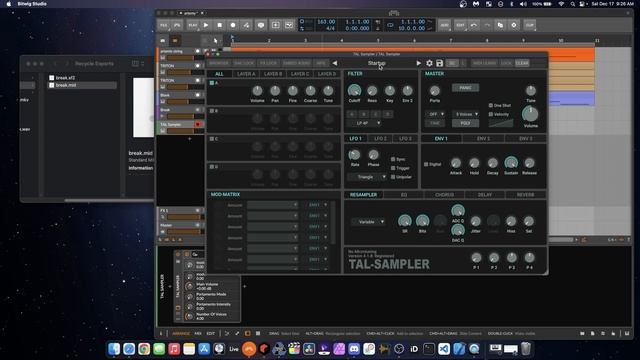Switch to the LFO 2 tab
Image resolution: width=640 pixels, height=360 pixels.
pos(380,139)
